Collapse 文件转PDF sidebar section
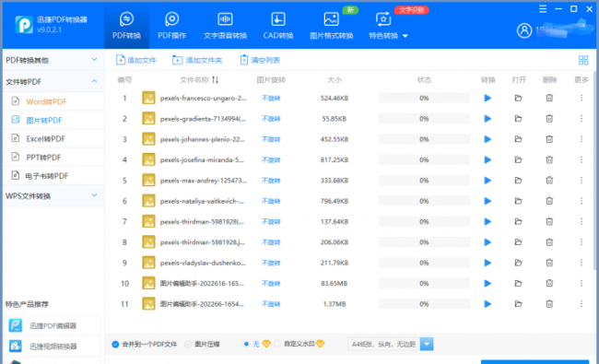 coord(53,81)
